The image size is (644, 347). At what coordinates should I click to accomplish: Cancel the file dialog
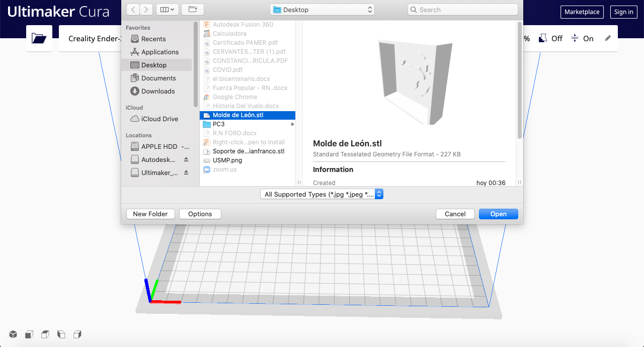click(455, 214)
